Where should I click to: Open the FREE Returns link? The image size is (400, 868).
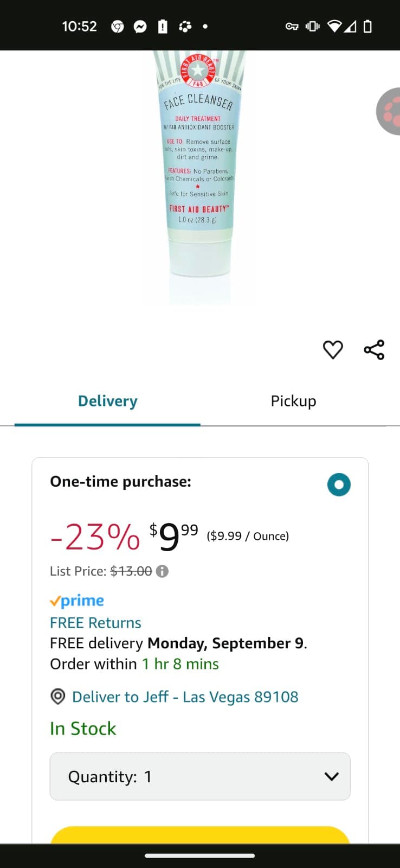click(x=95, y=623)
